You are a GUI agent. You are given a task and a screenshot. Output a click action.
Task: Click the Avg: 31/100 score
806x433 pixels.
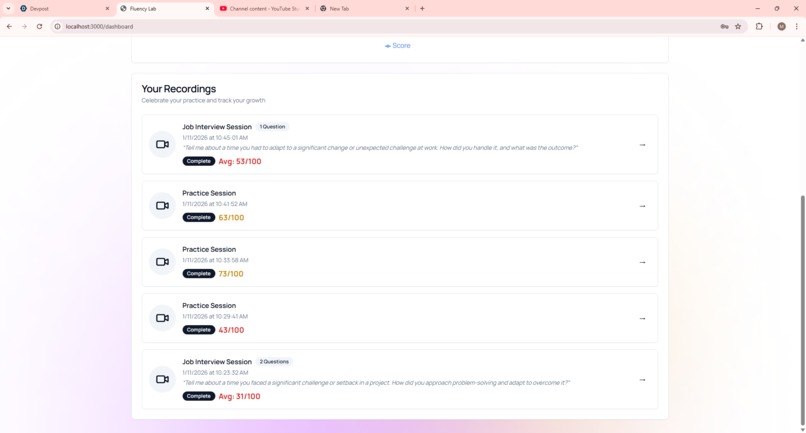pos(240,396)
